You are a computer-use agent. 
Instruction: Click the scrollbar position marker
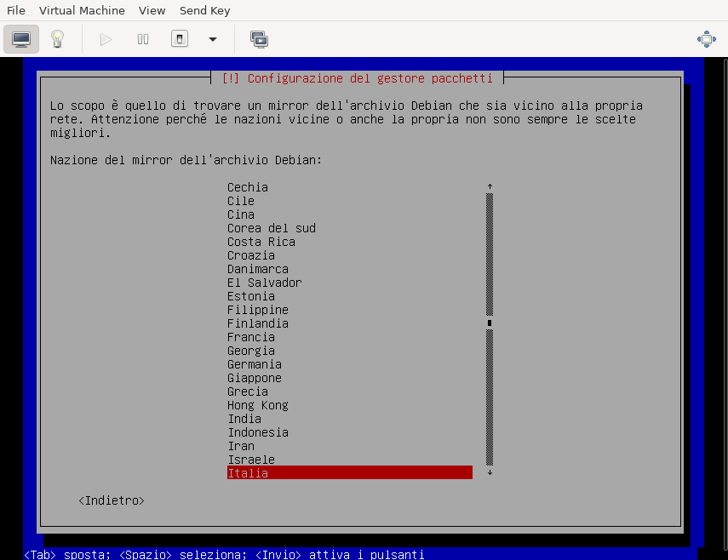click(x=490, y=323)
